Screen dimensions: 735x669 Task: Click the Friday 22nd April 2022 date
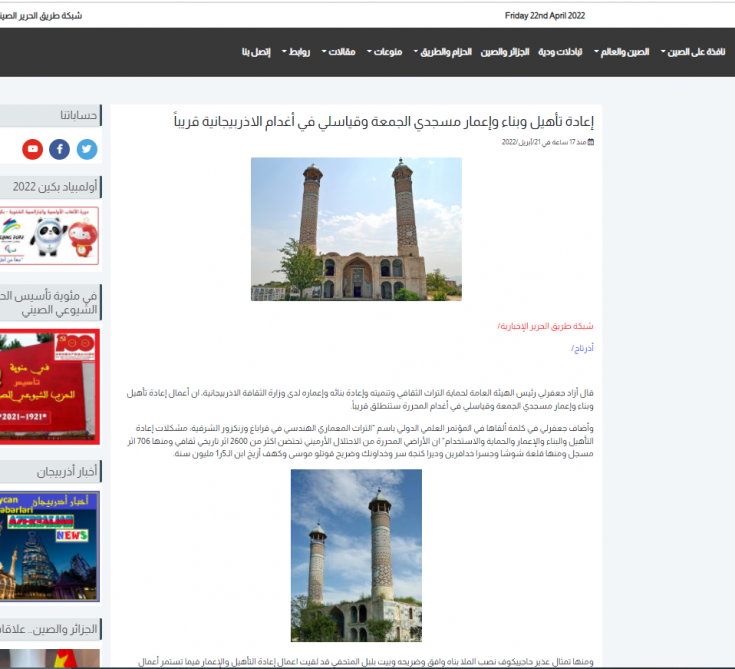(x=545, y=16)
